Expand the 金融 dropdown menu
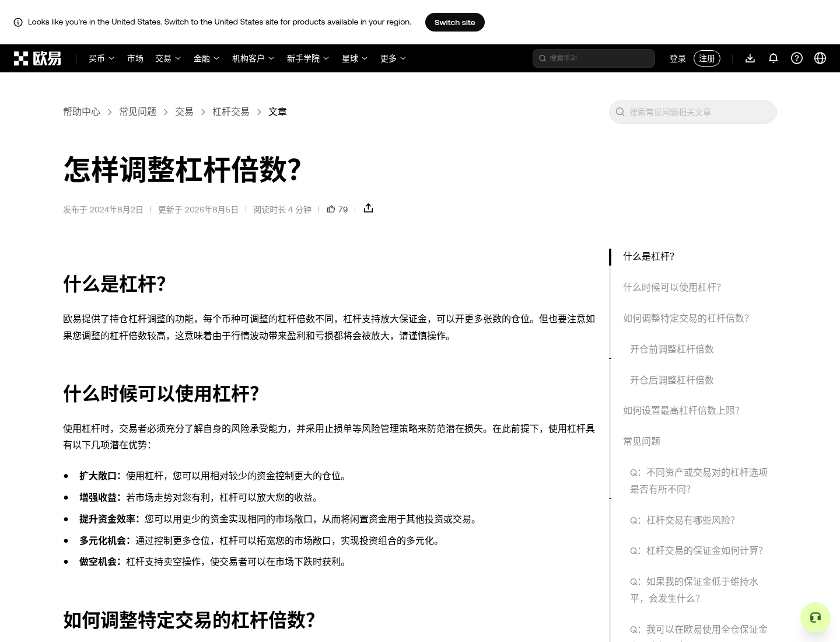The height and width of the screenshot is (642, 840). (206, 58)
